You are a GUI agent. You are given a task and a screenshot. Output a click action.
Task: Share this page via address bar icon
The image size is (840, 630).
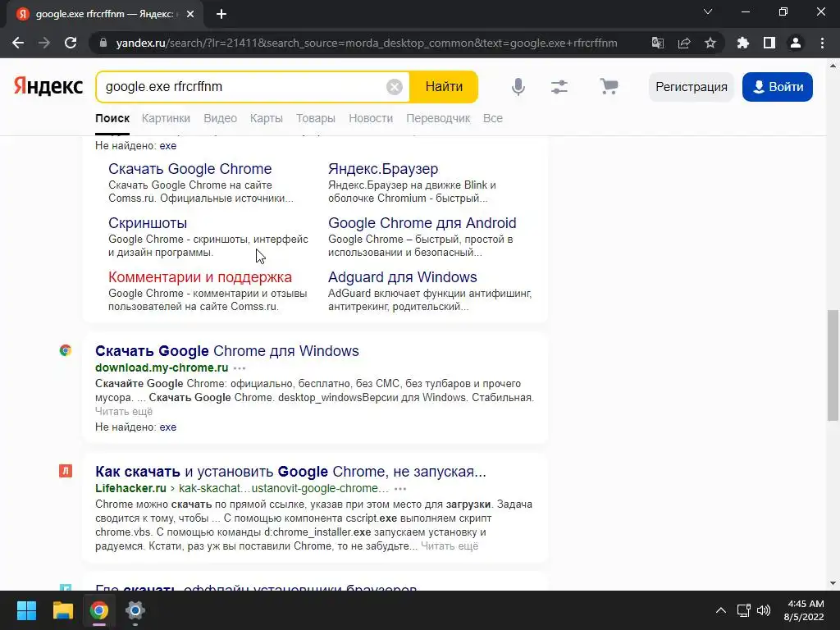coord(684,43)
